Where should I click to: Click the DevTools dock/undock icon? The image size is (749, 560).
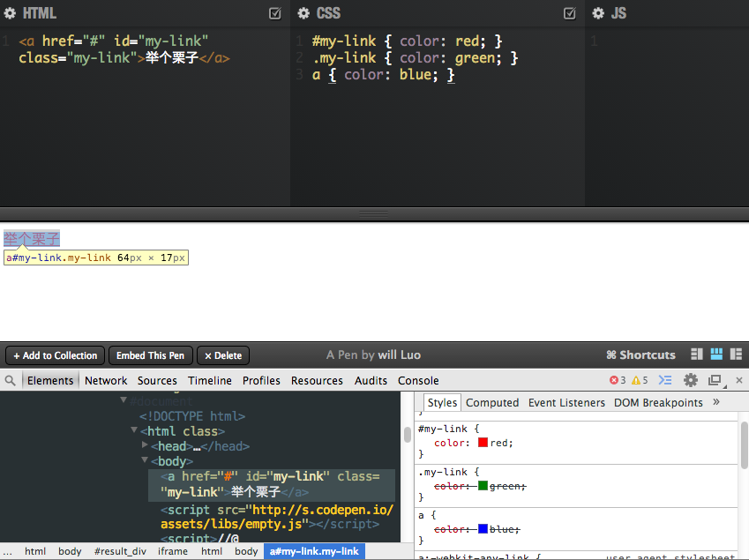(715, 380)
